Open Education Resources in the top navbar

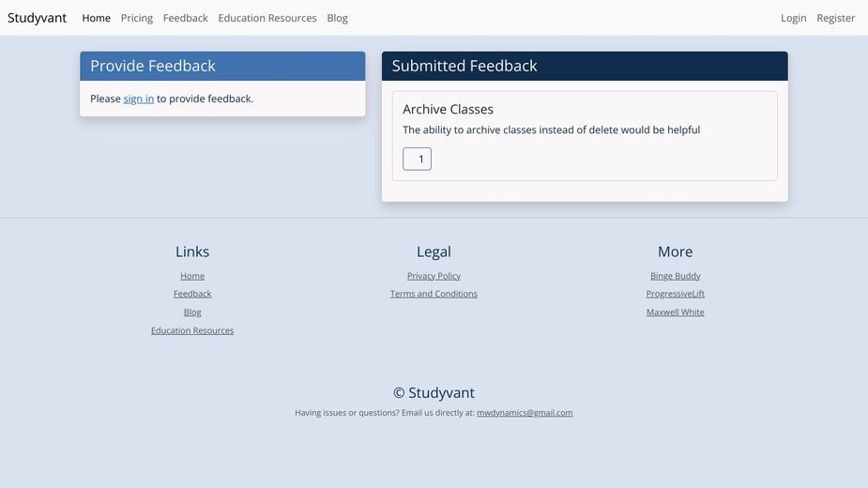point(267,18)
